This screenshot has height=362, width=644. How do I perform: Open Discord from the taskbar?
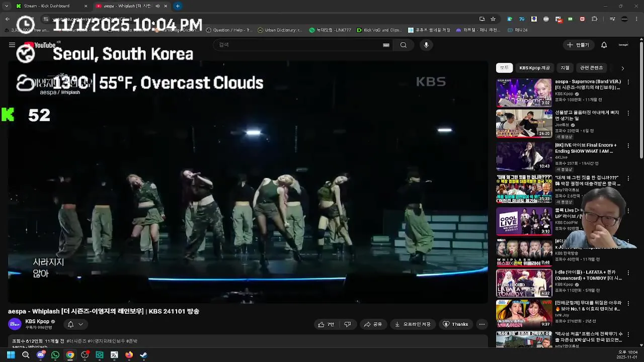point(41,355)
